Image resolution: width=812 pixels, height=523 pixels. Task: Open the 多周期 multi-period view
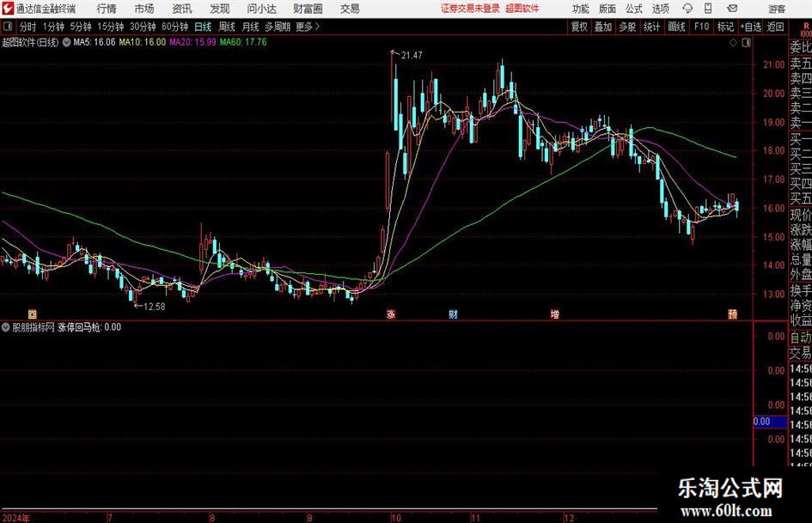278,27
